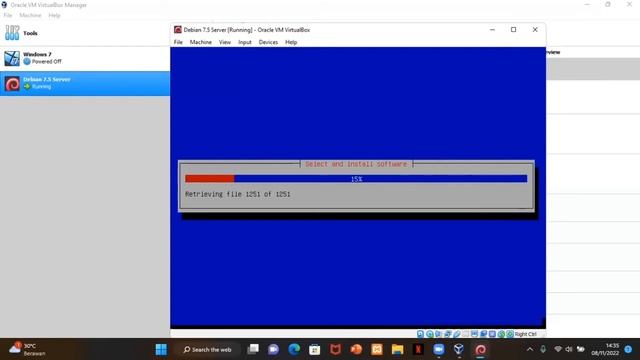This screenshot has height=360, width=640.
Task: Open McAfee from the taskbar
Action: point(336,349)
